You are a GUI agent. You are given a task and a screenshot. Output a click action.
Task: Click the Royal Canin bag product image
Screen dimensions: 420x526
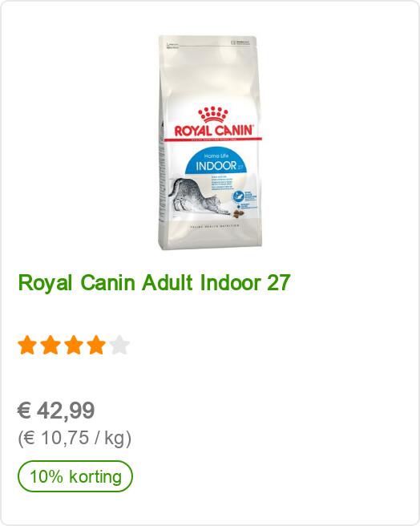click(x=210, y=143)
